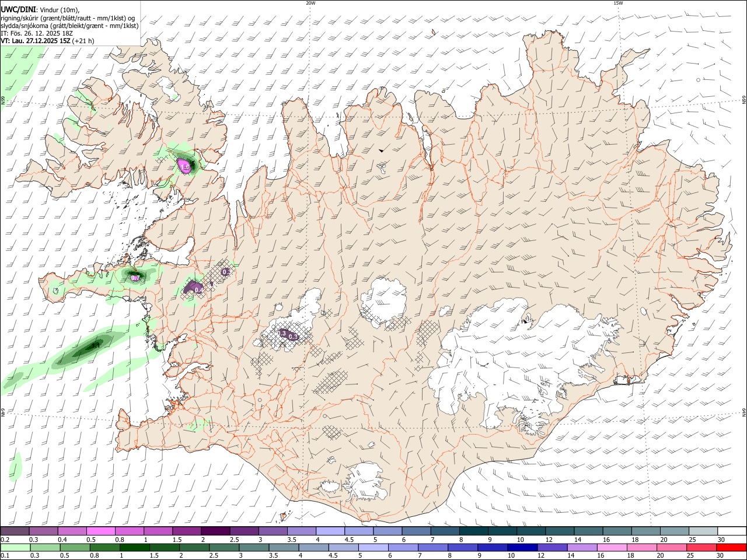Click the '25' label under the lower legend row

691,555
